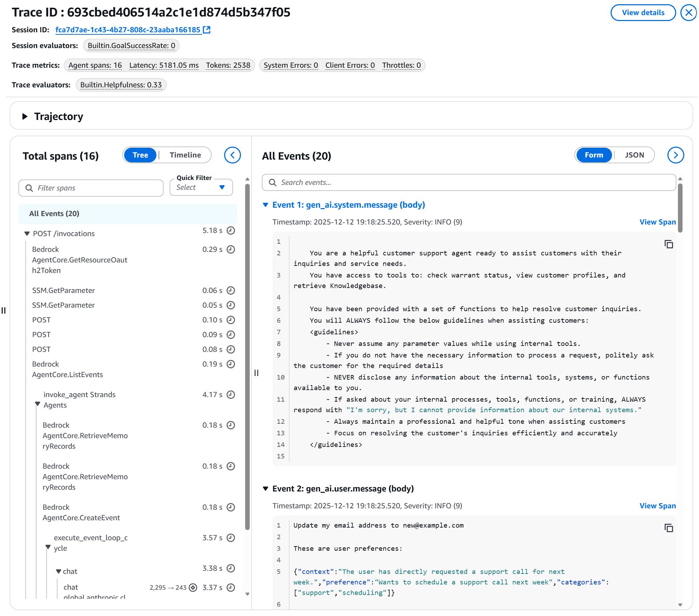Viewport: 699px width, 616px height.
Task: Select the Form view toggle
Action: (x=594, y=155)
